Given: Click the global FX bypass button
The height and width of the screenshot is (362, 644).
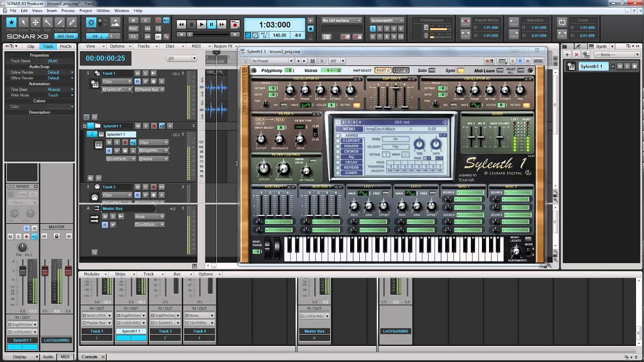Looking at the screenshot, I should (x=133, y=37).
